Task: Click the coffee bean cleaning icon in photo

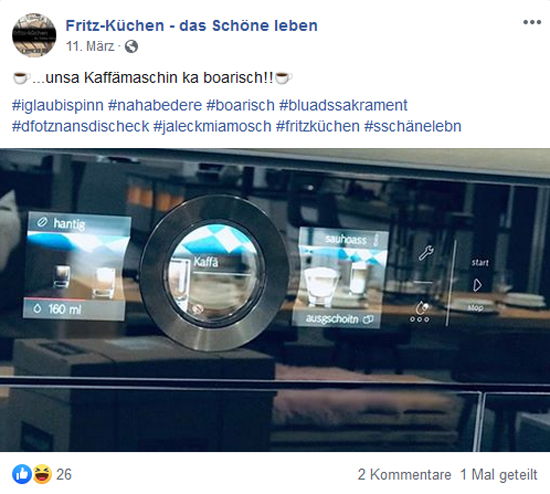Action: (422, 308)
